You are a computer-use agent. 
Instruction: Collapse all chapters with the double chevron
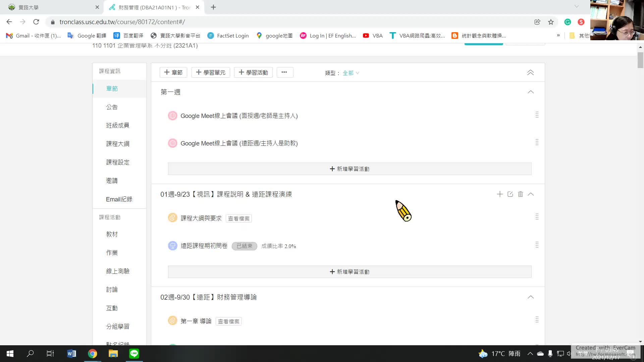click(x=530, y=72)
